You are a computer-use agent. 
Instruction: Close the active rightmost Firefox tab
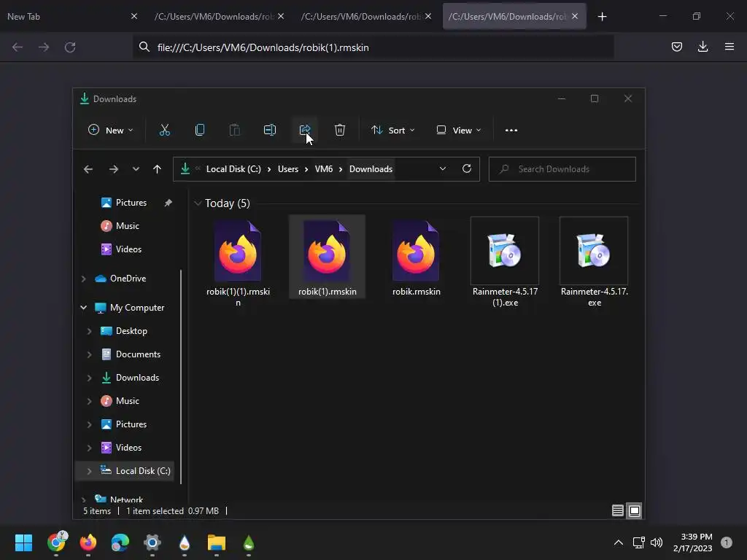point(575,16)
